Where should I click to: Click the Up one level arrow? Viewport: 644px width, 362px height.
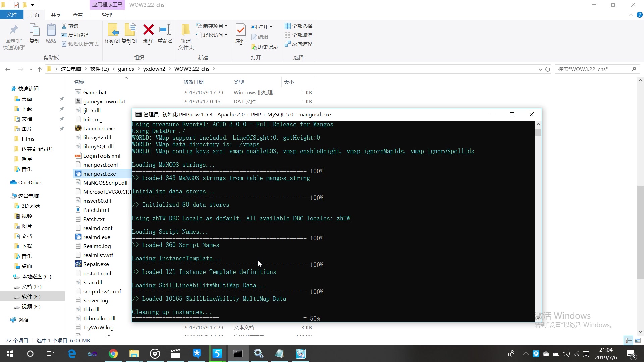pos(40,69)
